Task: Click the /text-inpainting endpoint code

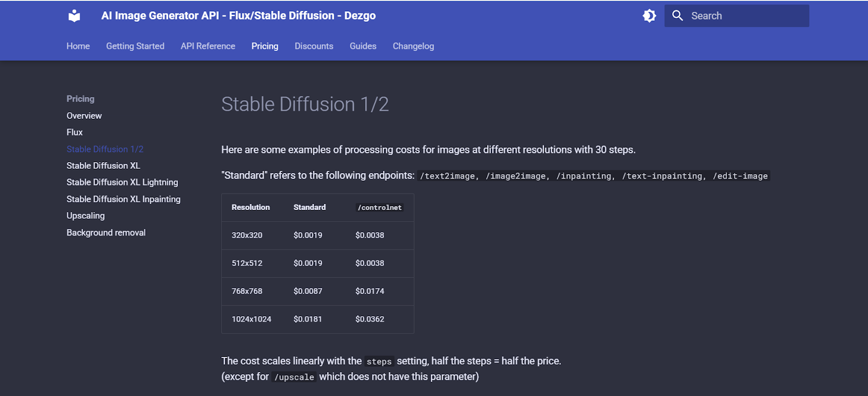Action: point(662,176)
